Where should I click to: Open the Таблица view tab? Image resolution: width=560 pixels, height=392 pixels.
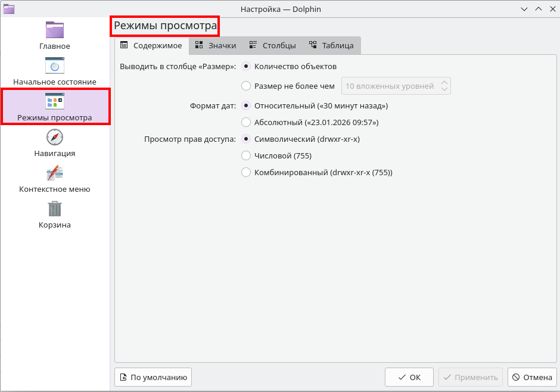tap(331, 46)
